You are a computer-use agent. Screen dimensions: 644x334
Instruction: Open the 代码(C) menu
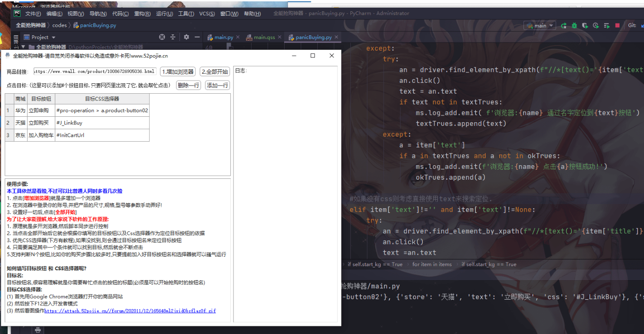click(x=120, y=14)
